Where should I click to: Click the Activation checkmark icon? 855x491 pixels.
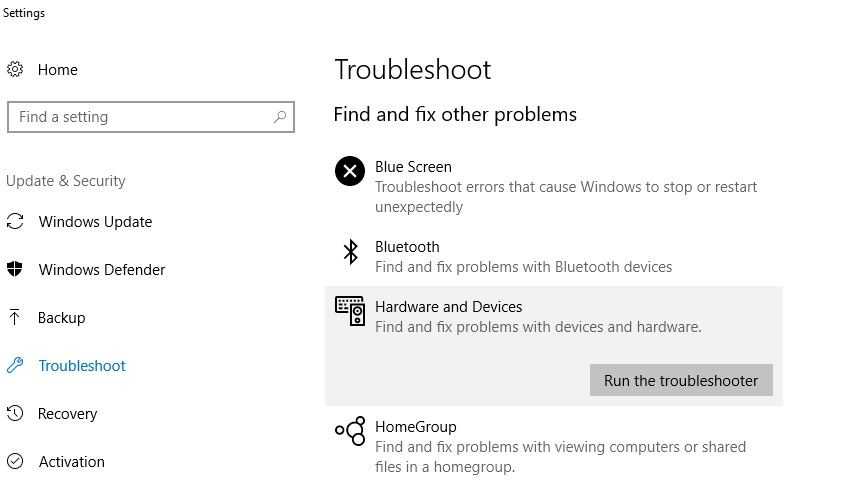(15, 461)
